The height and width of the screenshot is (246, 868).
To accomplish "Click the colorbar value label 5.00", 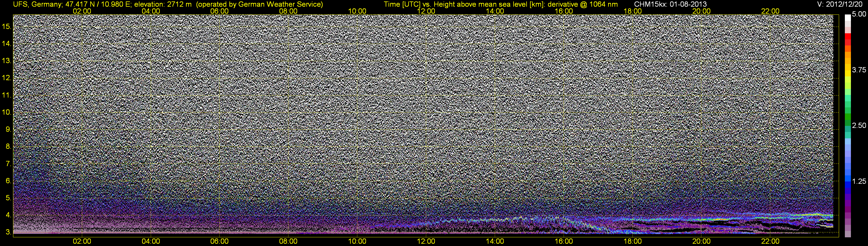I will [859, 14].
